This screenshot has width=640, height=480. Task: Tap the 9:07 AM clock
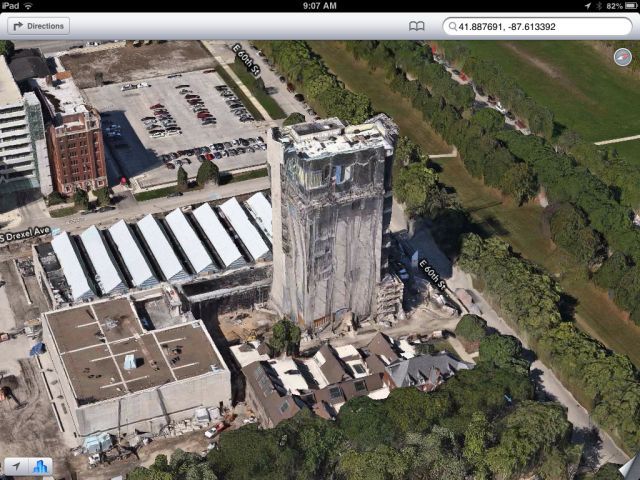pyautogui.click(x=319, y=6)
